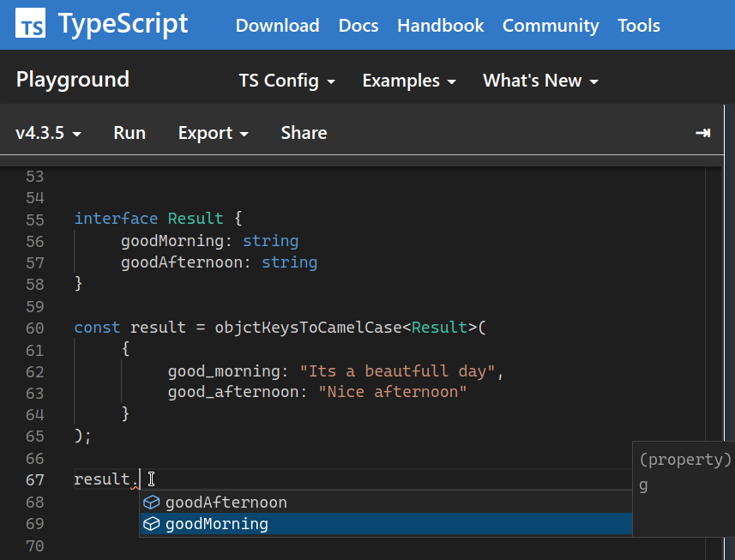Open the Docs navigation link

pos(358,26)
